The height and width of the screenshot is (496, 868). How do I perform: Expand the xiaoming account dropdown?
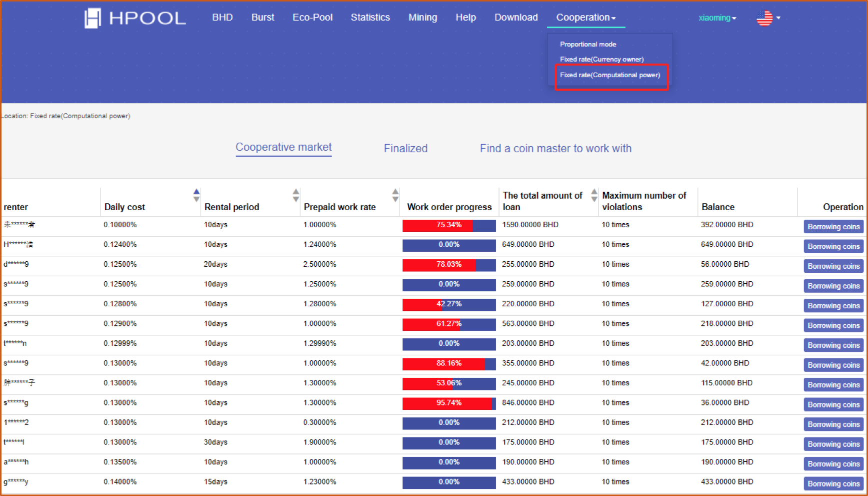tap(717, 18)
